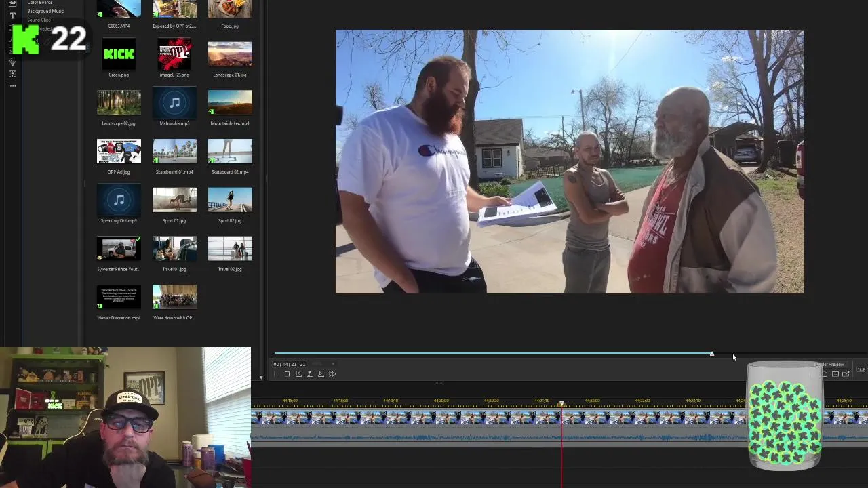Select the C0083.MP4 clip thumbnail
Image resolution: width=868 pixels, height=488 pixels.
click(x=119, y=9)
